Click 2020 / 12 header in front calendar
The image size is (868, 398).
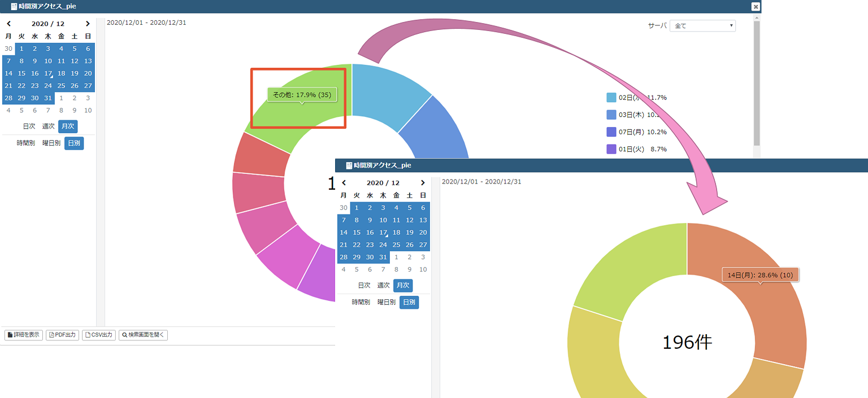(383, 183)
